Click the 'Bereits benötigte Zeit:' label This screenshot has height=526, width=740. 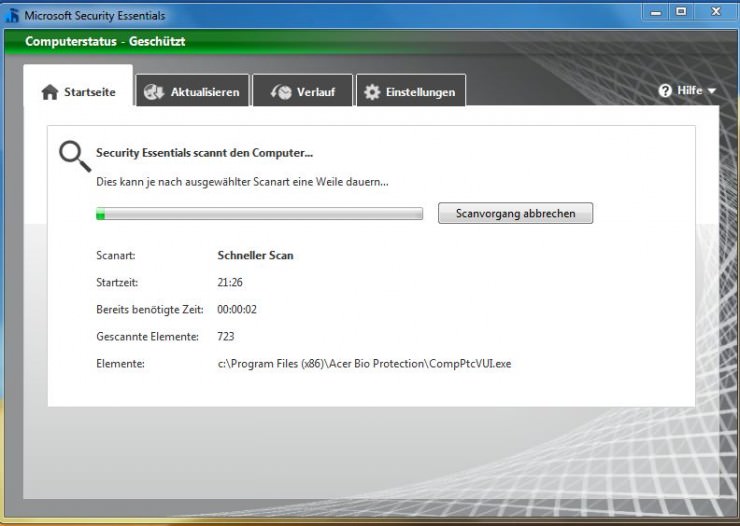click(x=150, y=309)
